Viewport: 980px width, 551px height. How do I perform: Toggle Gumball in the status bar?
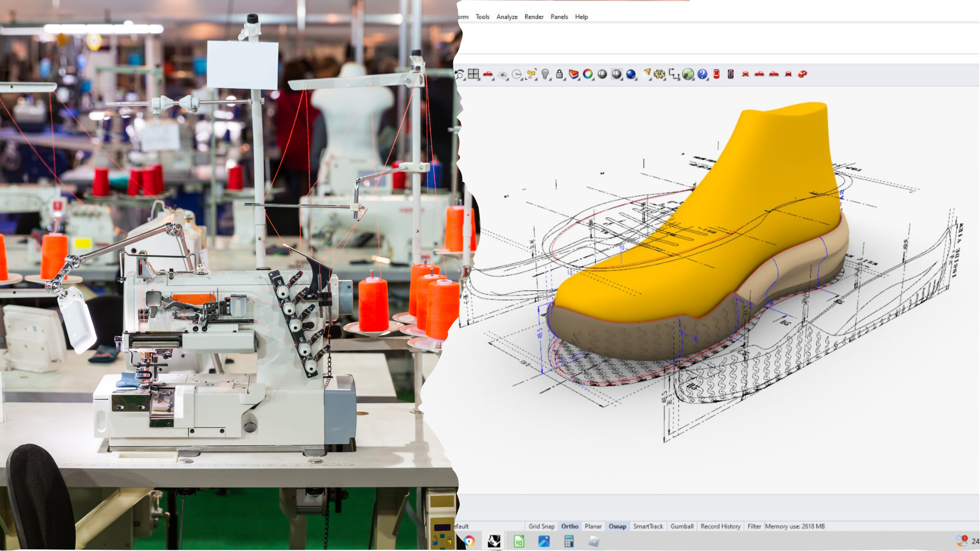[x=682, y=526]
